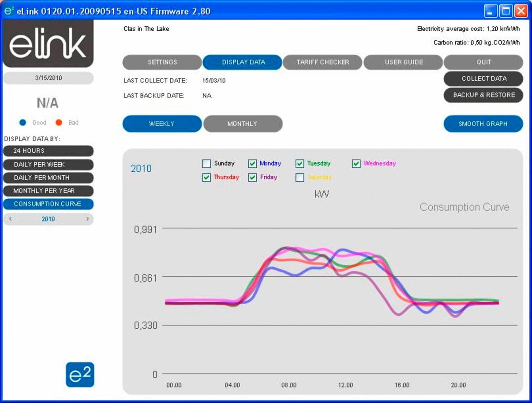Click the e2 logo badge at bottom left
The height and width of the screenshot is (403, 532).
pos(80,375)
